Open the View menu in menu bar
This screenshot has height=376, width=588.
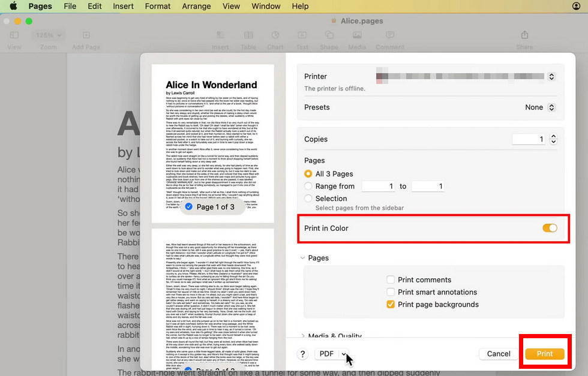click(231, 7)
